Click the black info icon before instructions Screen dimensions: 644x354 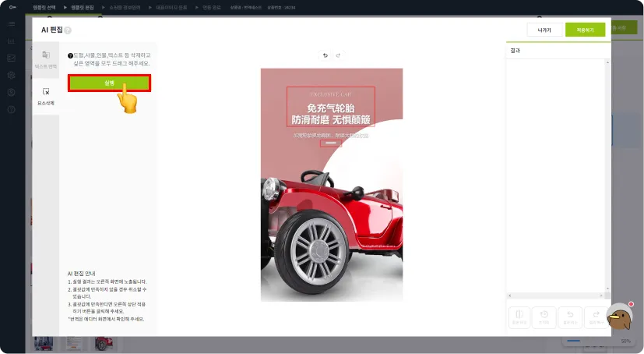(70, 55)
